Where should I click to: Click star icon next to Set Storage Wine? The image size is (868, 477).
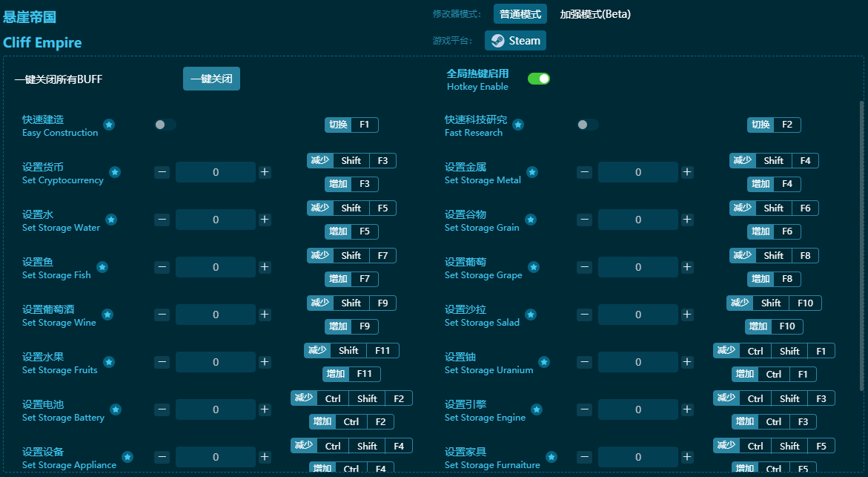(107, 315)
